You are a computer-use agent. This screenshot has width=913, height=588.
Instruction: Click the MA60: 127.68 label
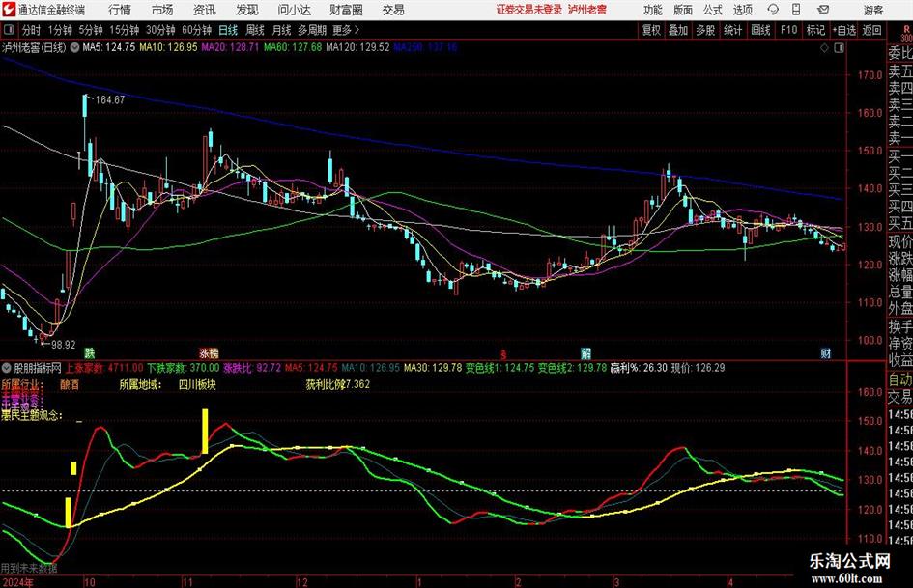(x=293, y=47)
